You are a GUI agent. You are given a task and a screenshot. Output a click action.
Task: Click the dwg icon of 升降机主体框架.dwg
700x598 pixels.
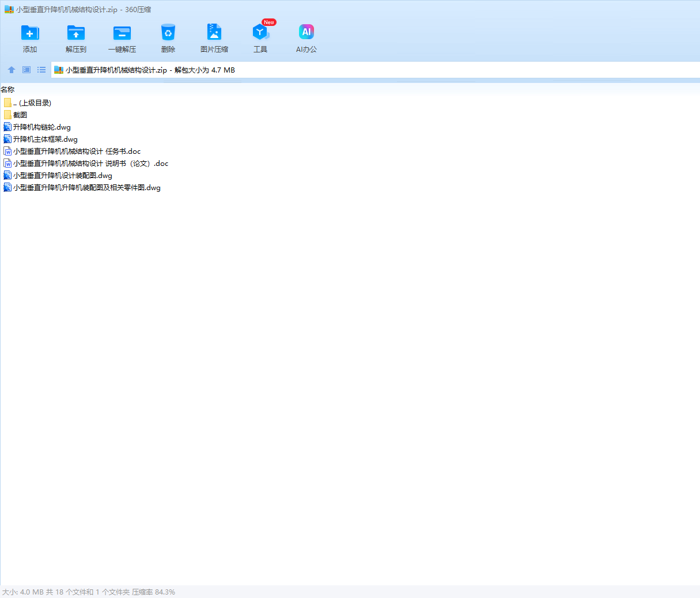tap(7, 139)
